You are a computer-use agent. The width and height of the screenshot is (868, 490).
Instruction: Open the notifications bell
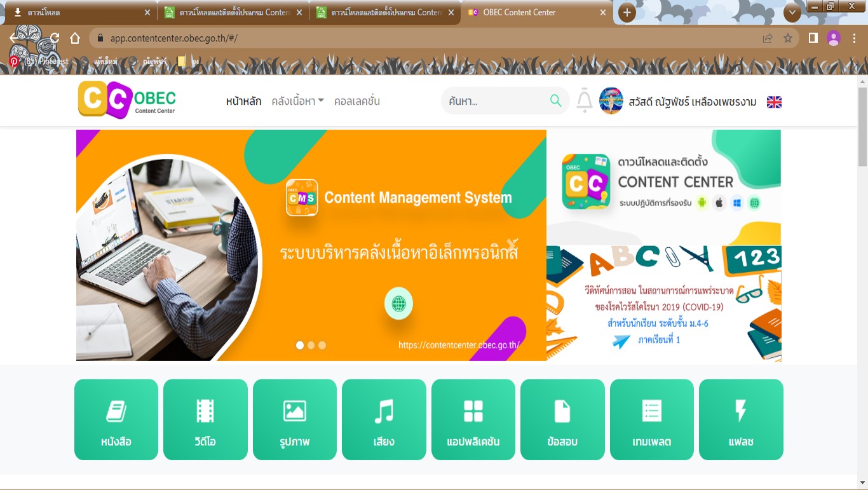point(585,101)
